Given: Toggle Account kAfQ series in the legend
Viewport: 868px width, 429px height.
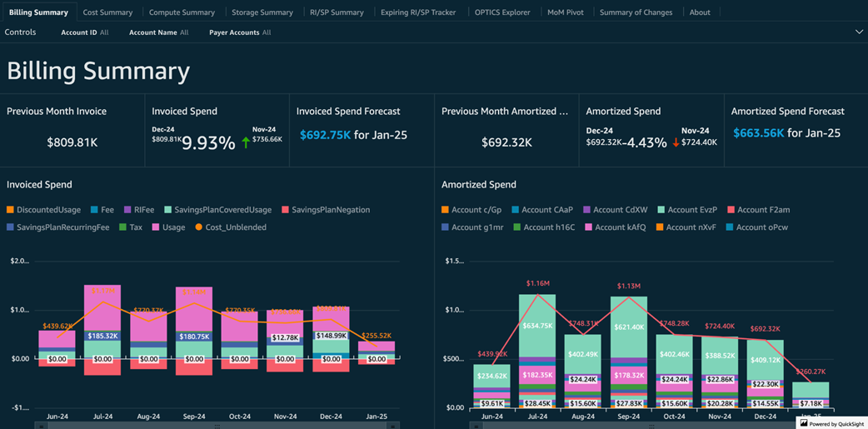Looking at the screenshot, I should (621, 227).
